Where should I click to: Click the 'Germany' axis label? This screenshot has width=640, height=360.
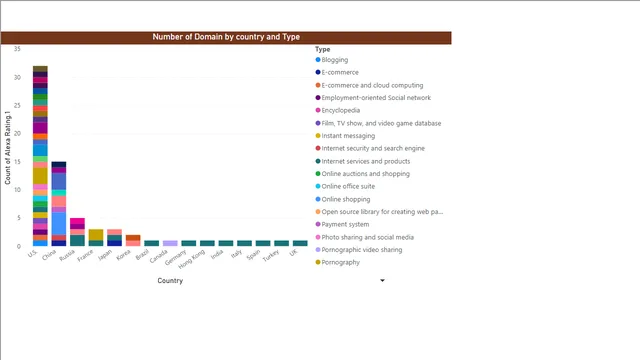176,258
